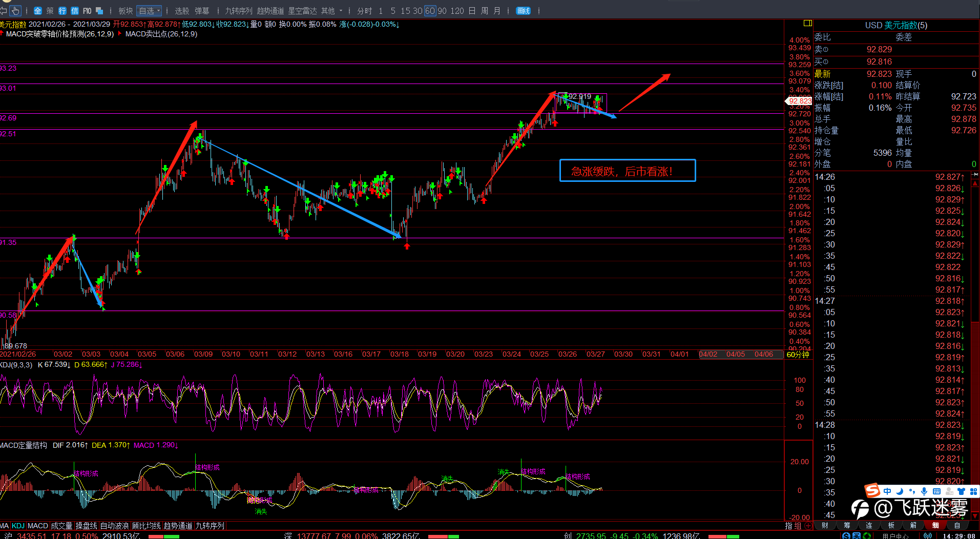
Task: Expand the dropdown arrow after 其他
Action: click(x=341, y=10)
